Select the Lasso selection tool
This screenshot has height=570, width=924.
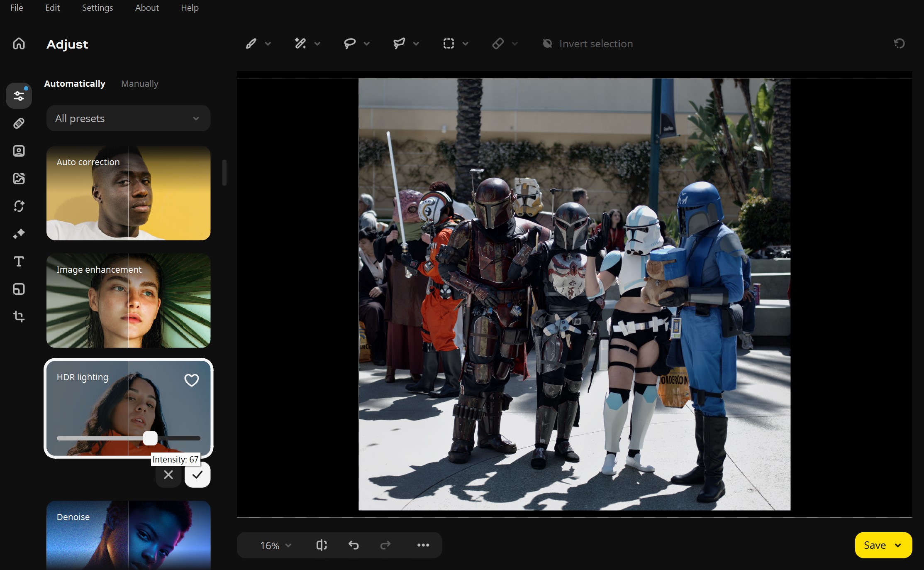pos(350,44)
